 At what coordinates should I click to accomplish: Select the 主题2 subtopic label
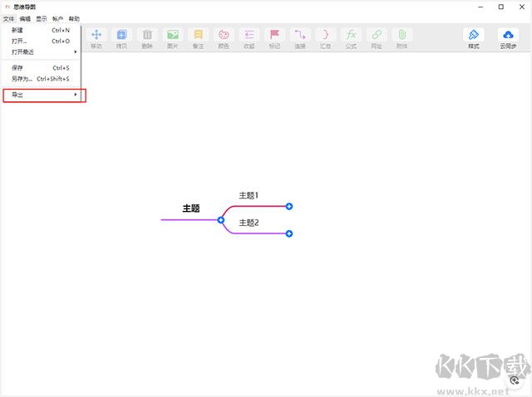click(x=249, y=223)
